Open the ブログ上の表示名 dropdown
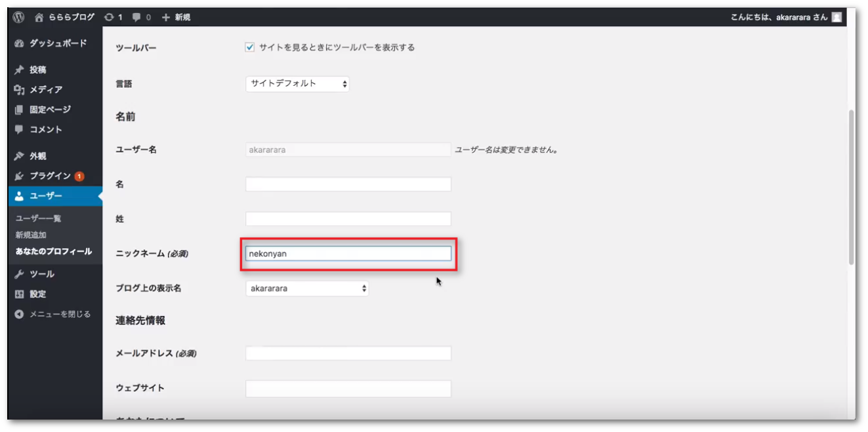 click(307, 288)
